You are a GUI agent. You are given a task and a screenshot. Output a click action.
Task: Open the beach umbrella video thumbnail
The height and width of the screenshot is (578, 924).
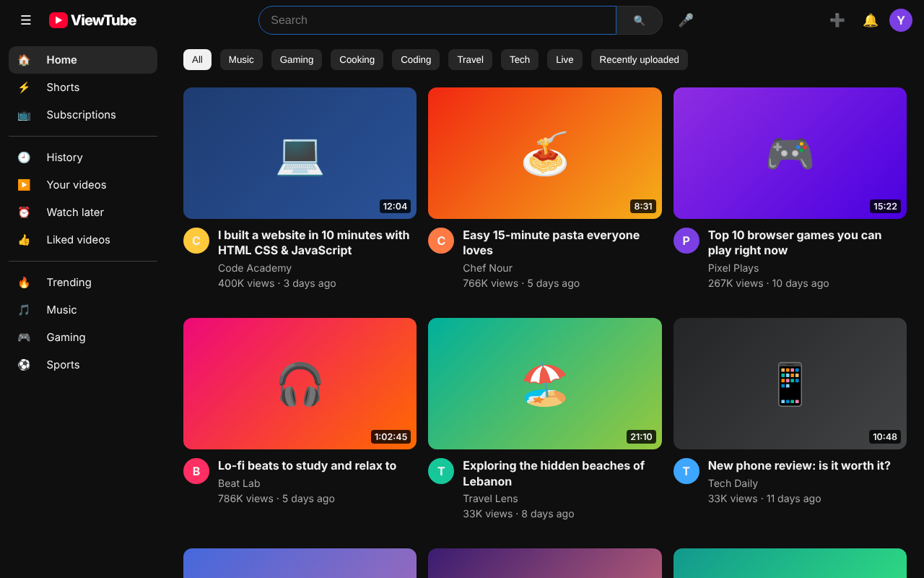pyautogui.click(x=545, y=384)
